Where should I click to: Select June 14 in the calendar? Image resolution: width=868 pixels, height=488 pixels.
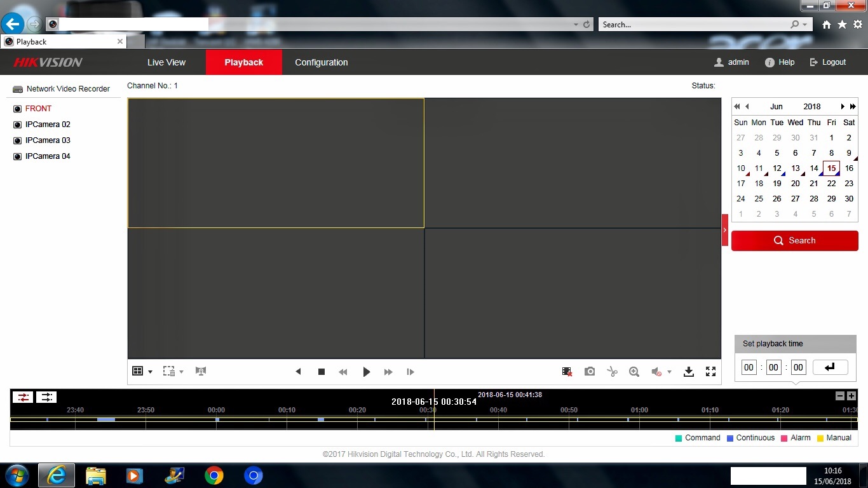(x=813, y=168)
